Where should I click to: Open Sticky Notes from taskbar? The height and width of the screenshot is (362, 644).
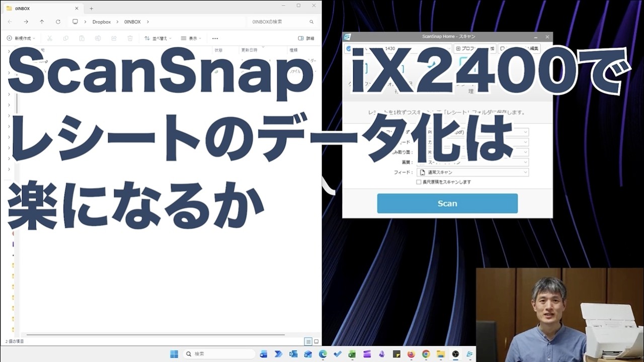click(396, 354)
